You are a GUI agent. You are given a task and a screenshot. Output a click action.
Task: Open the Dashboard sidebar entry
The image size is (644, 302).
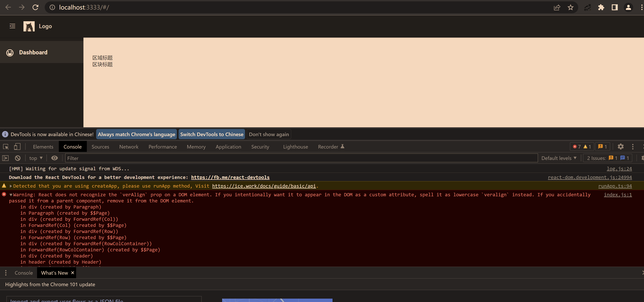33,52
